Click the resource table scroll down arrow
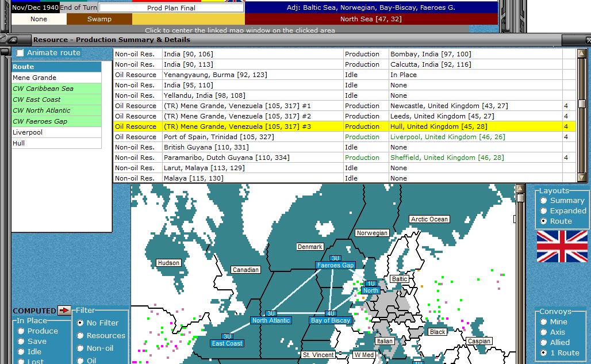591x364 pixels. [x=582, y=178]
